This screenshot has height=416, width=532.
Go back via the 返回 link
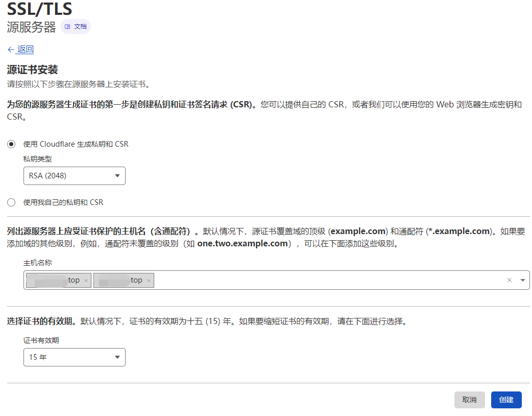pyautogui.click(x=25, y=50)
